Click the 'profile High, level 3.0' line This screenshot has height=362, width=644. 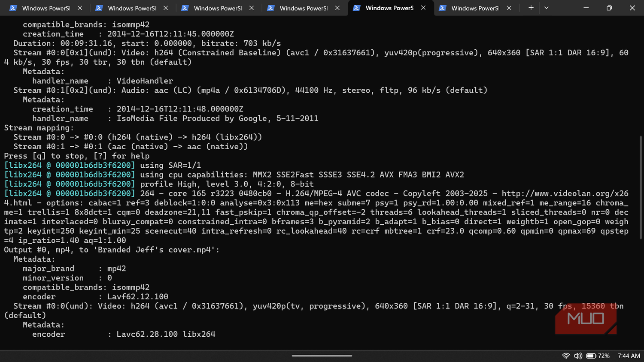(159, 184)
